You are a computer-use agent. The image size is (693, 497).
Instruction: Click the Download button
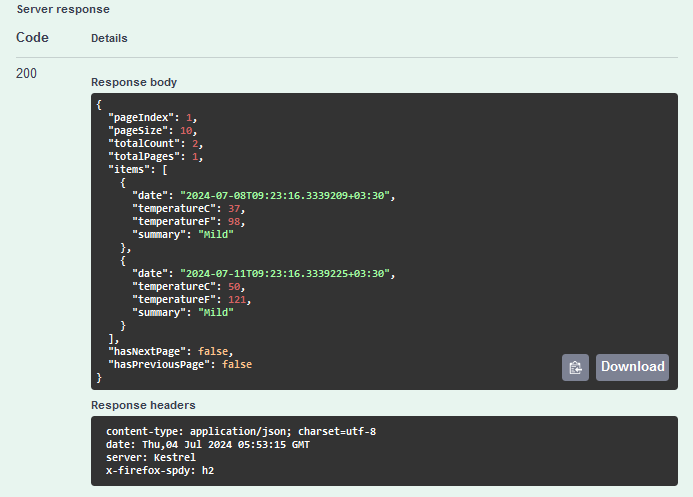632,367
